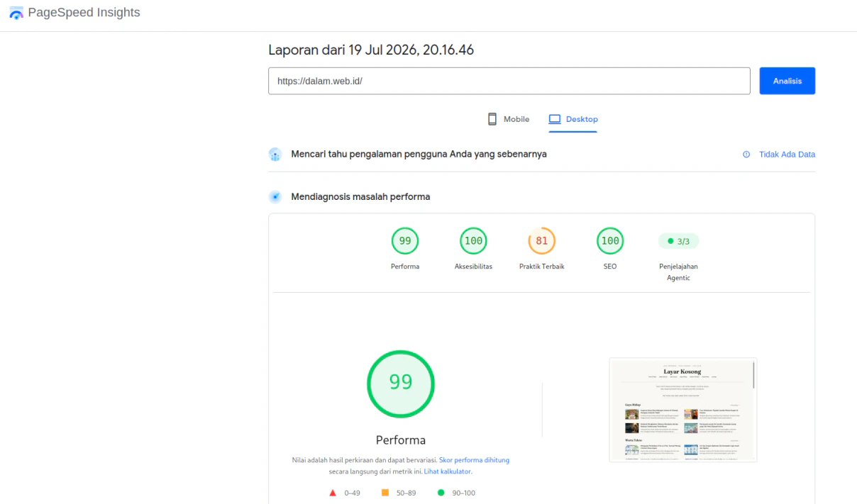Click the orange square 50–89 legend icon
Viewport: 857px width, 504px height.
pyautogui.click(x=385, y=493)
